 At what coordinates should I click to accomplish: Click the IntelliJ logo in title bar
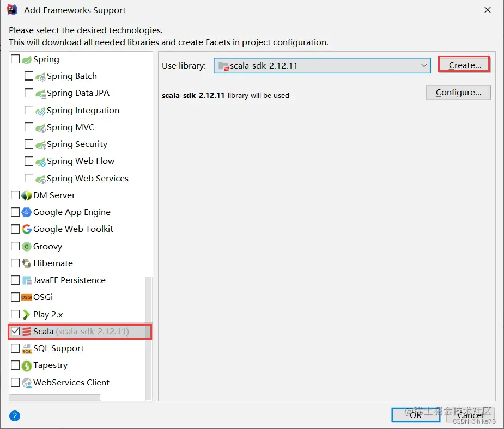click(x=12, y=10)
